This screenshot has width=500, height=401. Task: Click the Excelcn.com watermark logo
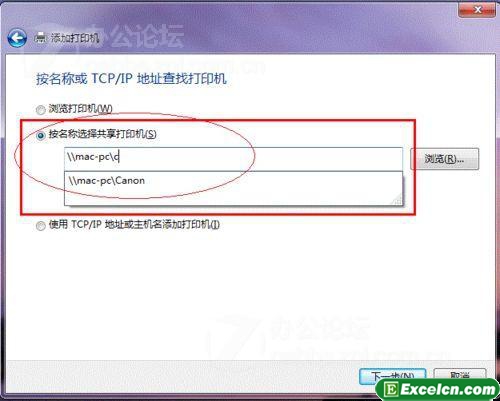pos(437,389)
